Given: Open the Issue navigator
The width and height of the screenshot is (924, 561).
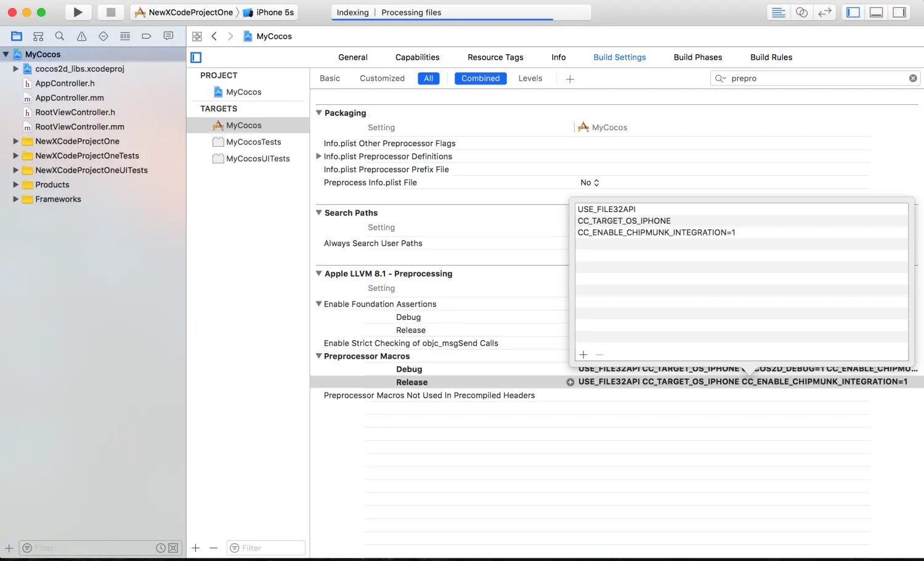Looking at the screenshot, I should pos(81,36).
